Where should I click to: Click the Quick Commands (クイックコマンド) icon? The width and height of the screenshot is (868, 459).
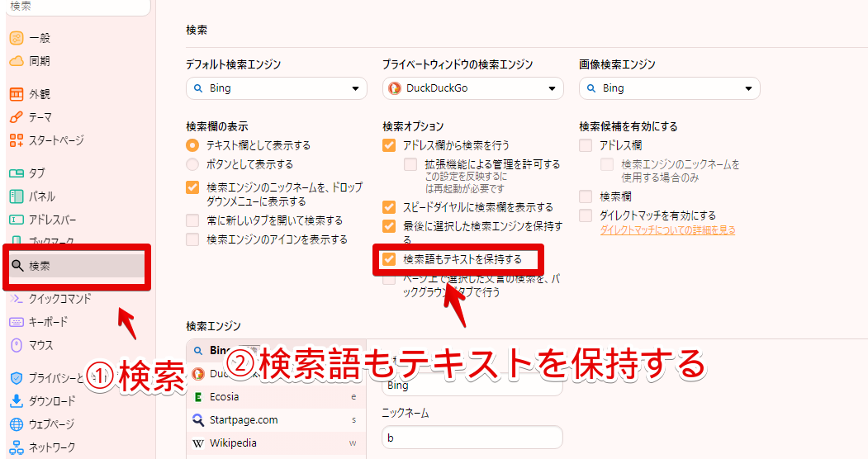[17, 299]
